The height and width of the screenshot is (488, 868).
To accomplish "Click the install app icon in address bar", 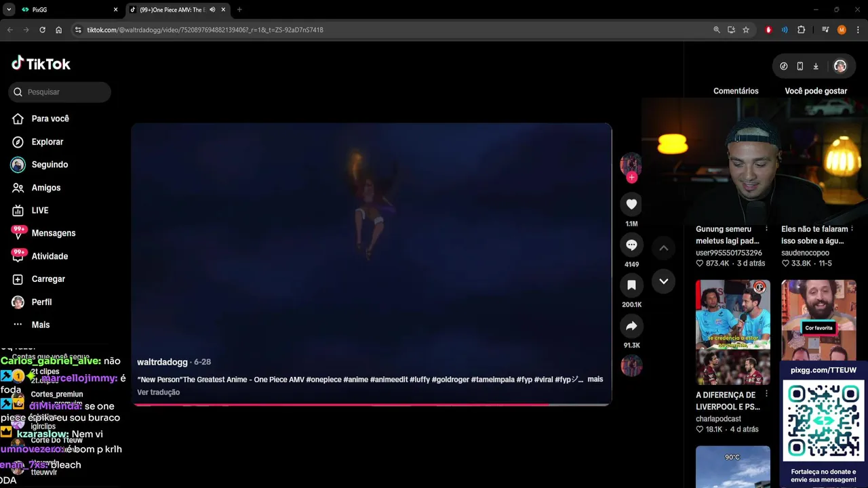I will pos(731,30).
